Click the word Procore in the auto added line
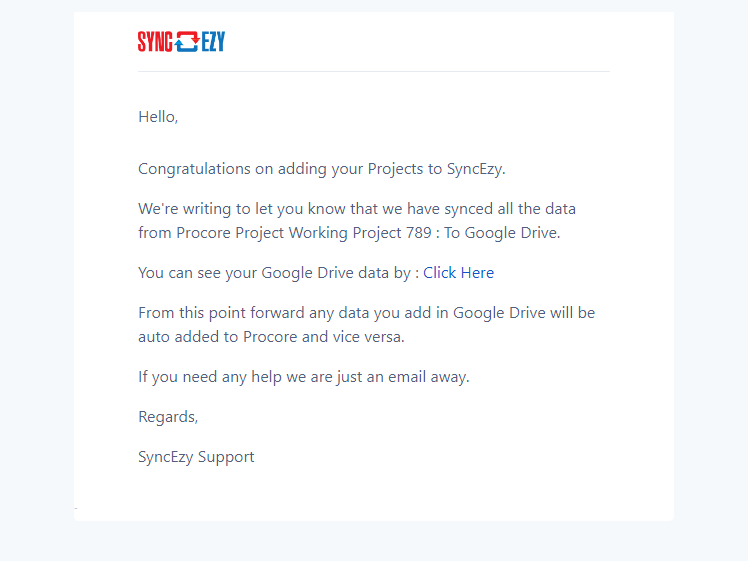The image size is (748, 561). click(x=270, y=337)
